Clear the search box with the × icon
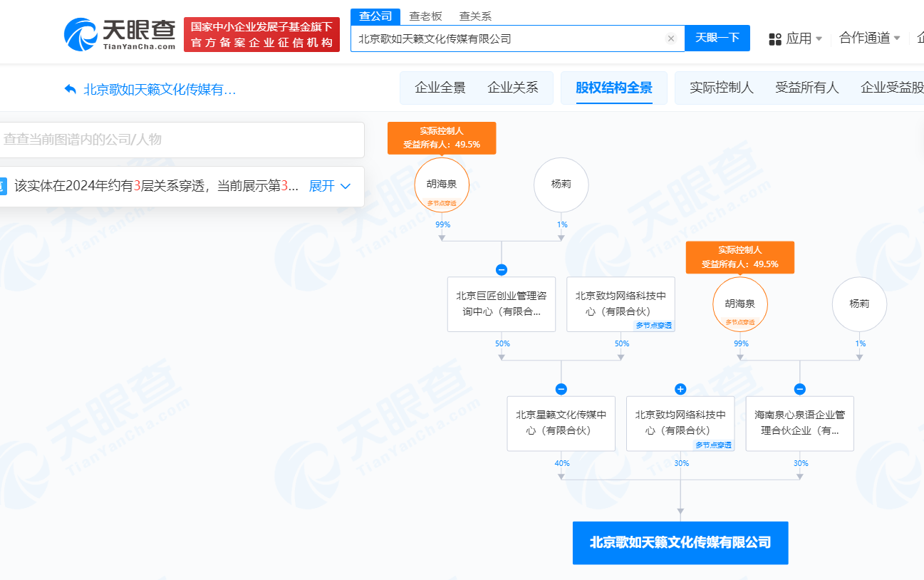This screenshot has width=924, height=580. [670, 38]
